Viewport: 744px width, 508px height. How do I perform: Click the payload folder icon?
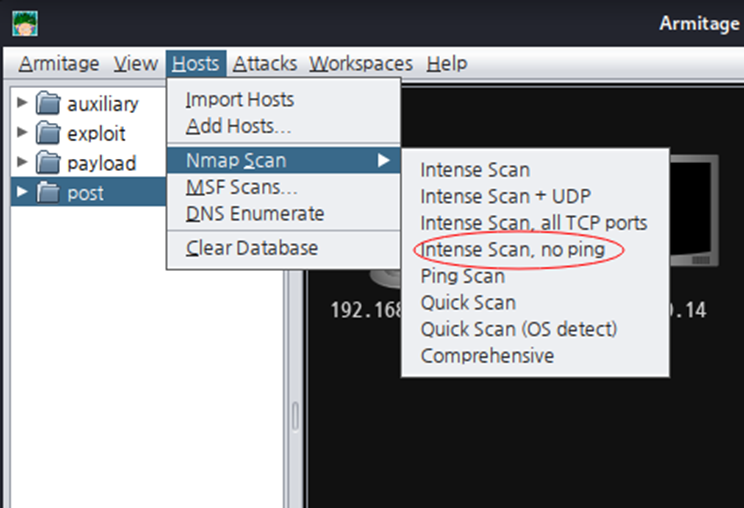tap(48, 162)
